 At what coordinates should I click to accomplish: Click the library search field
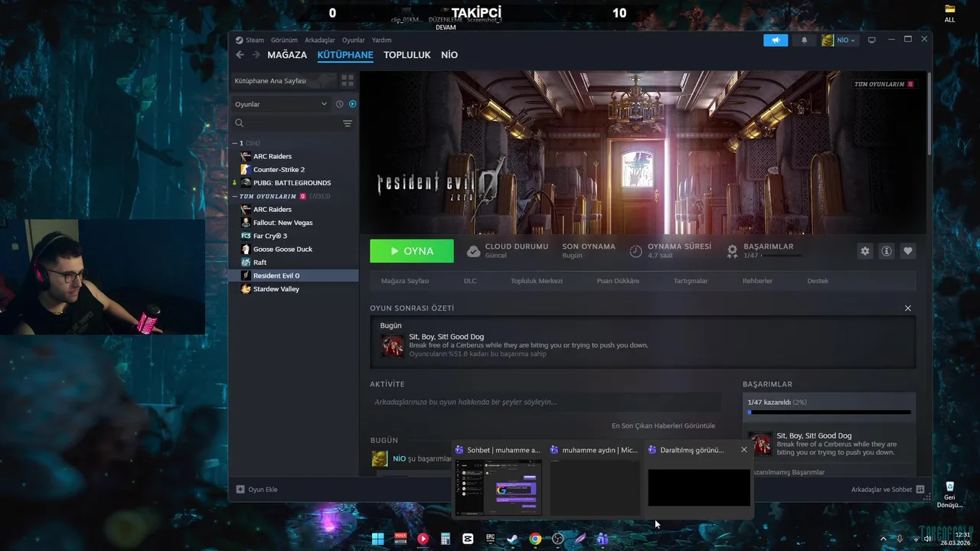pos(287,123)
